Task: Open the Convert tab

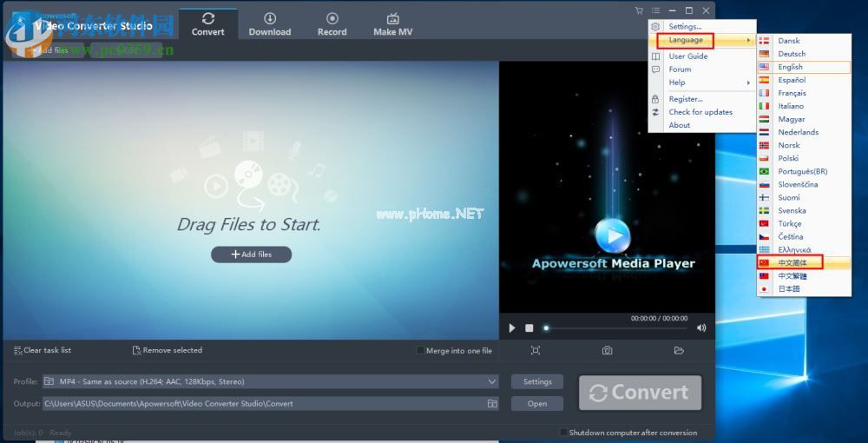Action: click(x=208, y=24)
